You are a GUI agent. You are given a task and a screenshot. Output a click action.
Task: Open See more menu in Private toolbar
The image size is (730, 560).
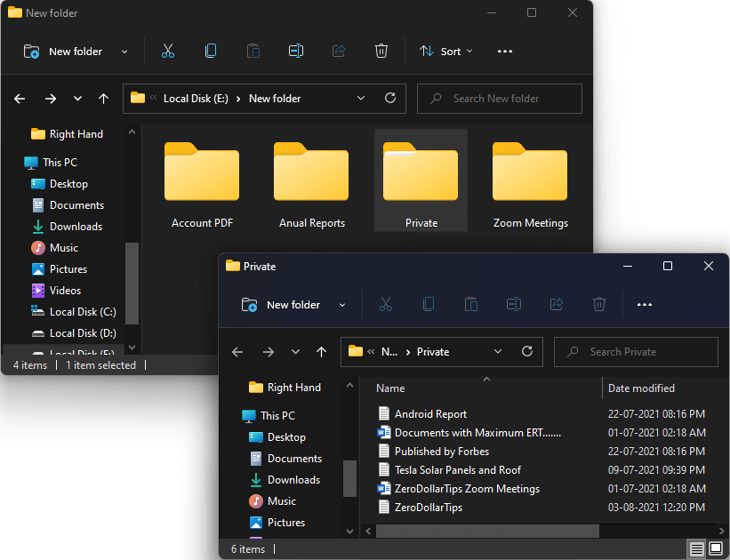[x=645, y=305]
